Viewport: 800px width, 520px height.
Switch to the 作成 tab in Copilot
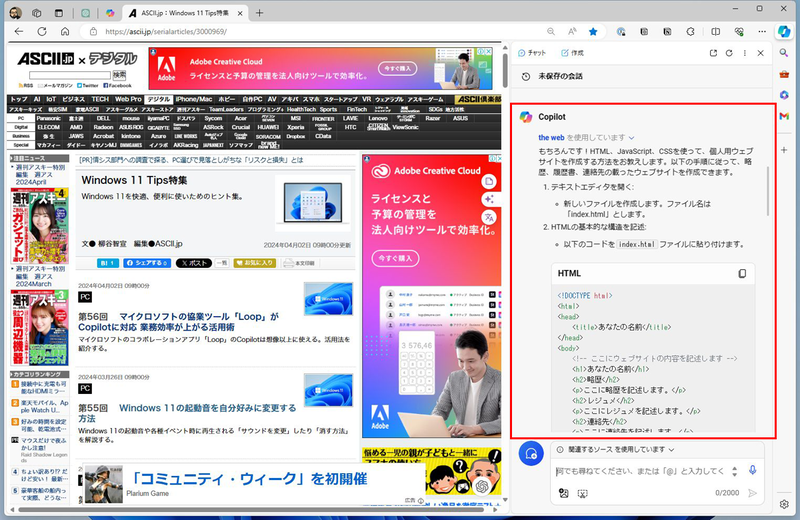point(571,52)
